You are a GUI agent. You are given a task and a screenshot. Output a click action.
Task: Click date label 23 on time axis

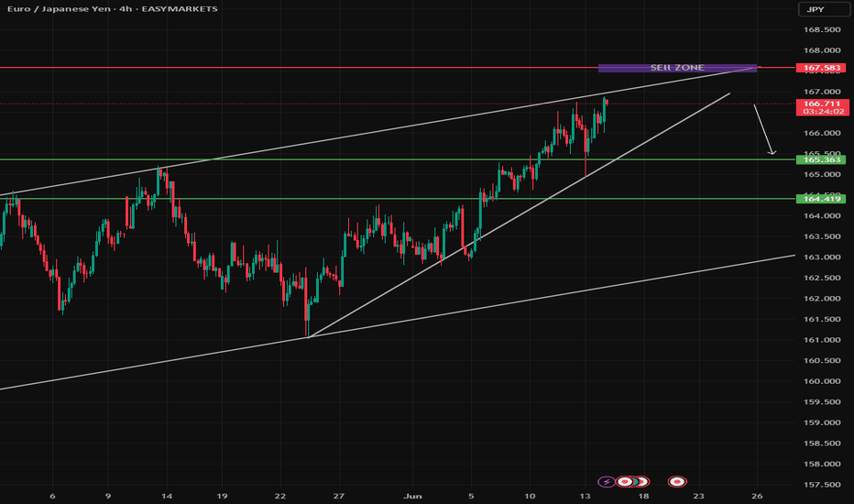click(698, 497)
